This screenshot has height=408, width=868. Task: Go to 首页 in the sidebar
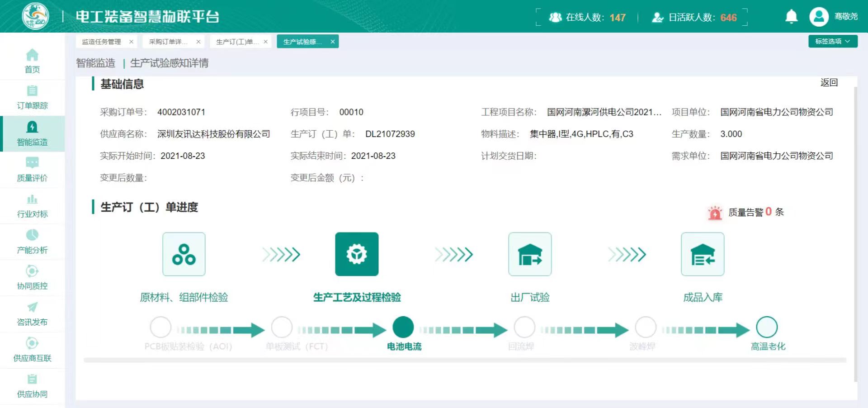[x=32, y=61]
